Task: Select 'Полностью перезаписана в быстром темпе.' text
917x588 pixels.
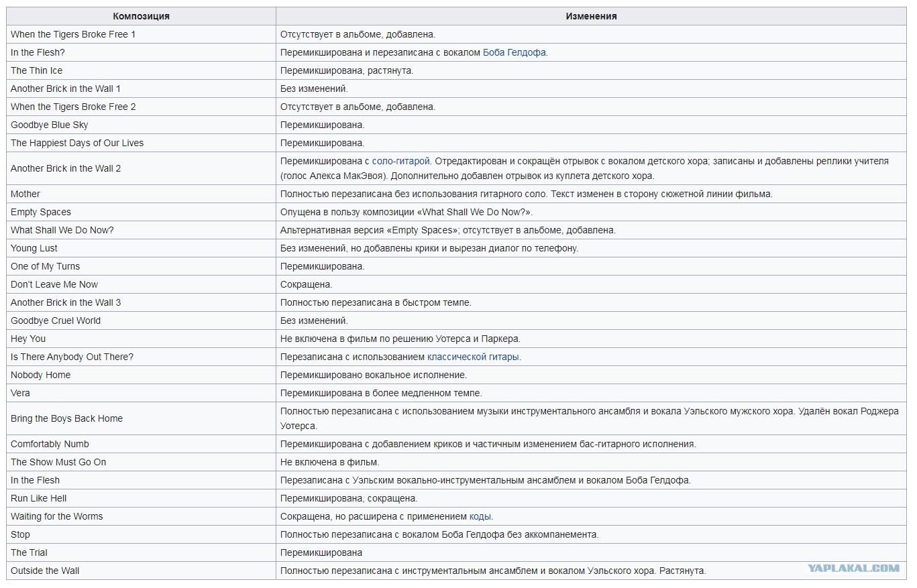Action: click(376, 302)
